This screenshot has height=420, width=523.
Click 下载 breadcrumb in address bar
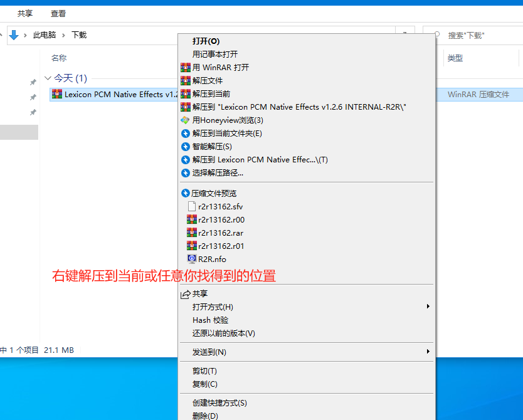click(x=79, y=35)
